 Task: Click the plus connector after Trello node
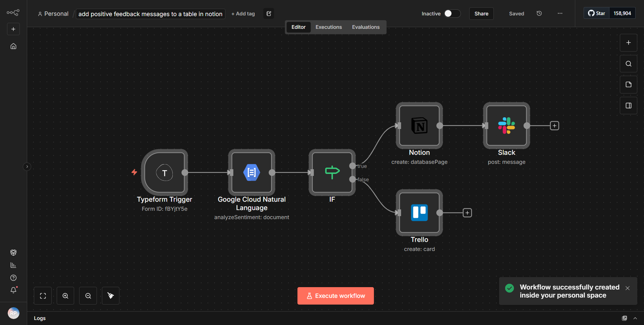467,213
